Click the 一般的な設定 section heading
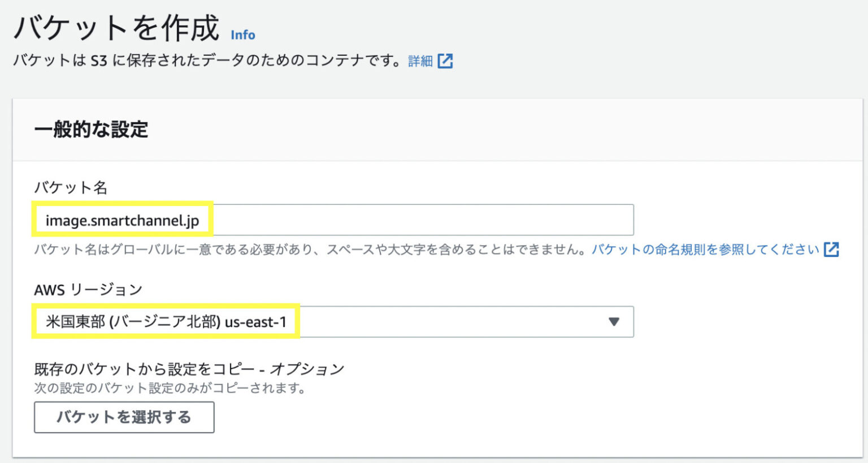868x463 pixels. [92, 129]
